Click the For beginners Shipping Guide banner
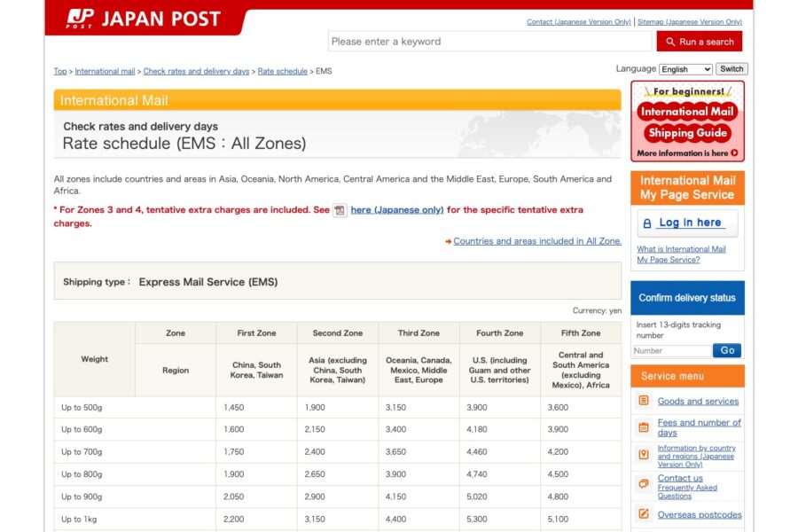Image resolution: width=798 pixels, height=532 pixels. (687, 121)
